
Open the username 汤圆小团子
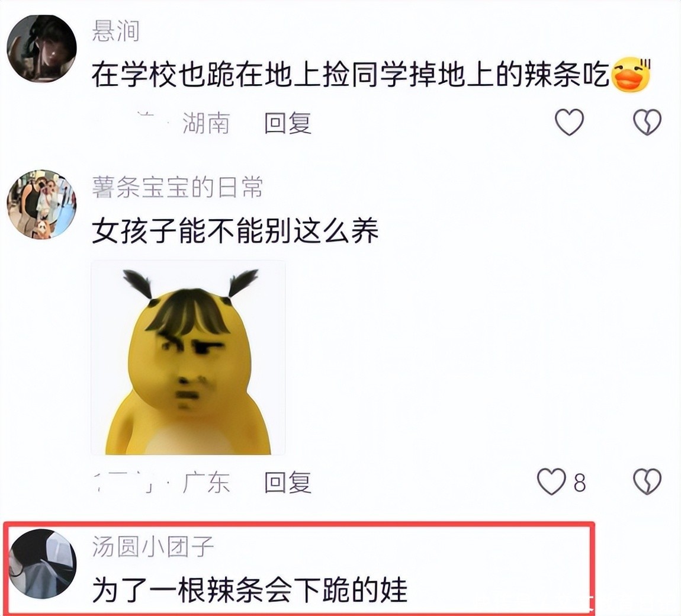pyautogui.click(x=153, y=547)
